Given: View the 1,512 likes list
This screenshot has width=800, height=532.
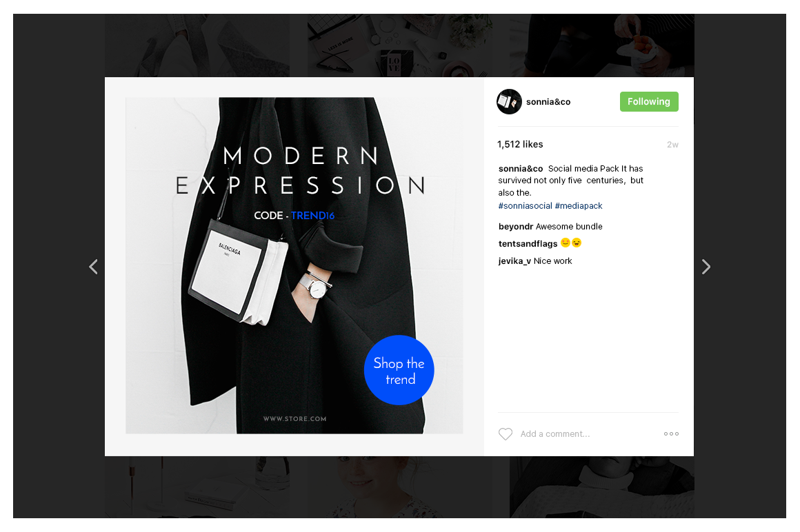Looking at the screenshot, I should [x=520, y=144].
